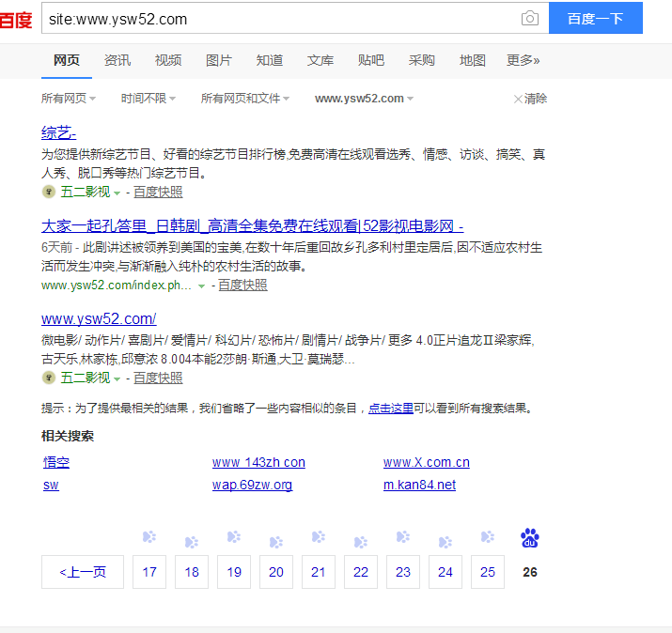Open related search wap.69zw.org

pos(252,485)
